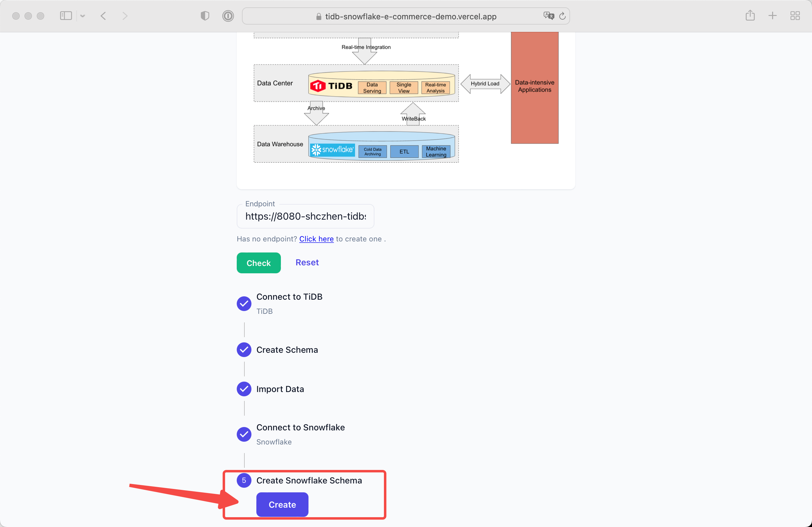
Task: Click the Reset link
Action: point(307,263)
